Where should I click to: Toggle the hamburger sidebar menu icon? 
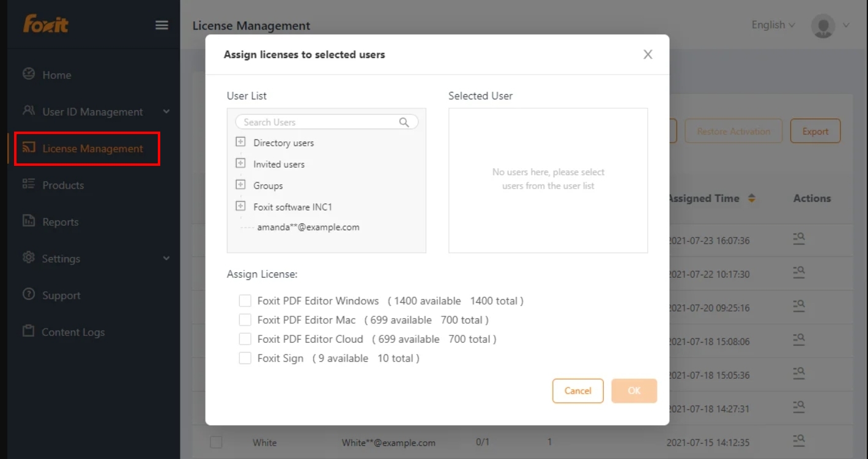tap(161, 25)
